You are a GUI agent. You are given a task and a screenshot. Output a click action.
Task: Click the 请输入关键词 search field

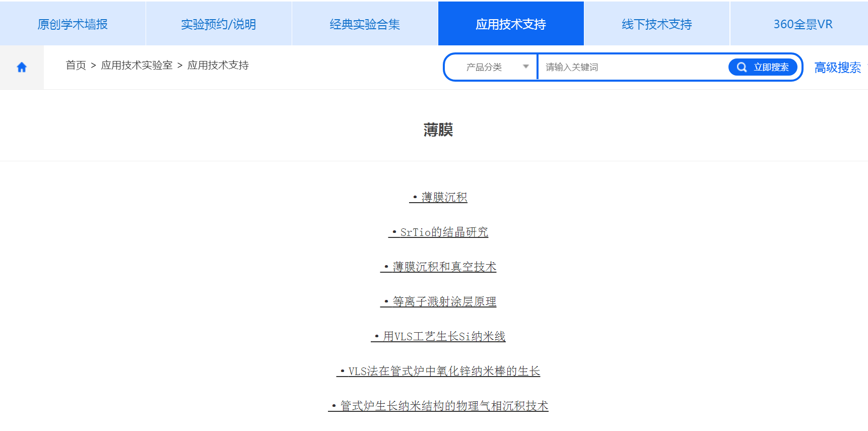point(632,67)
